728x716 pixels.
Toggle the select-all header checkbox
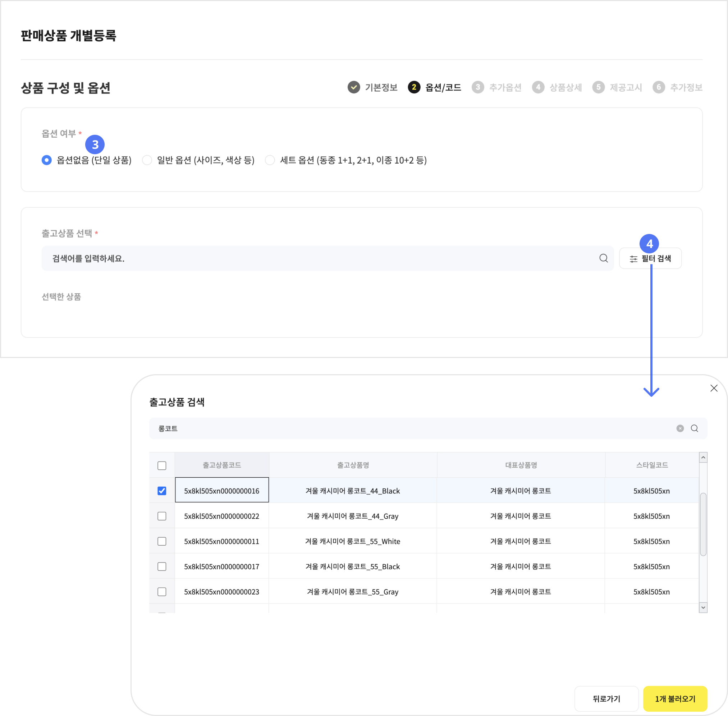tap(162, 465)
